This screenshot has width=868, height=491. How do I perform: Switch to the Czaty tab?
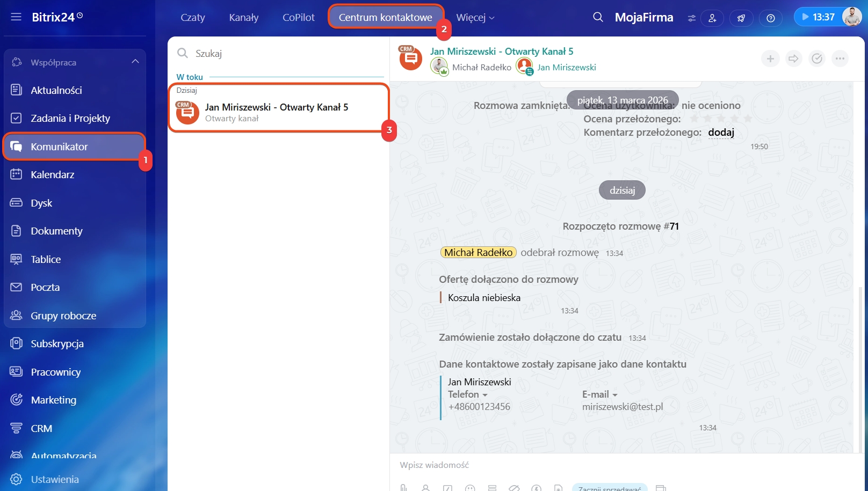(x=193, y=17)
